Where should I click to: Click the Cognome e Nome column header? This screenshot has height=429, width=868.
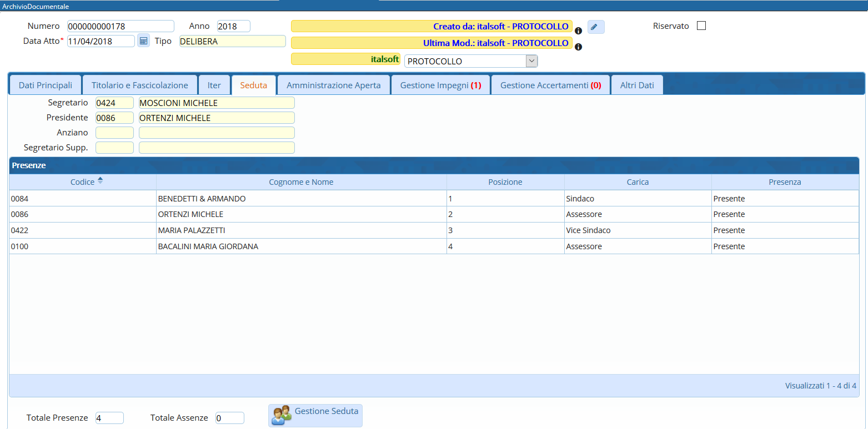point(301,182)
